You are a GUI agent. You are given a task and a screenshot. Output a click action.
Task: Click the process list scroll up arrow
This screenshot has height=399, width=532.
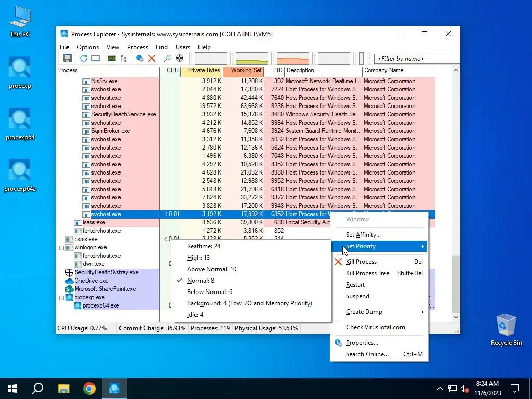pos(456,70)
